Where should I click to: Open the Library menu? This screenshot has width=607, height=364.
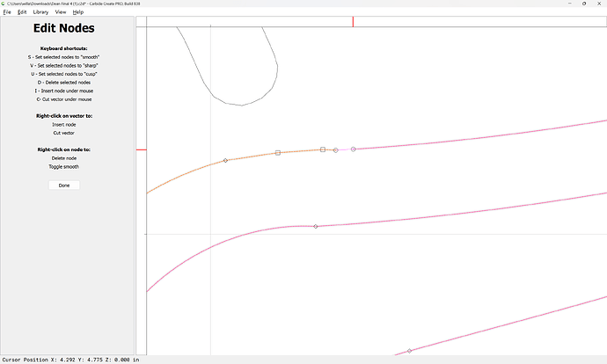click(x=40, y=12)
